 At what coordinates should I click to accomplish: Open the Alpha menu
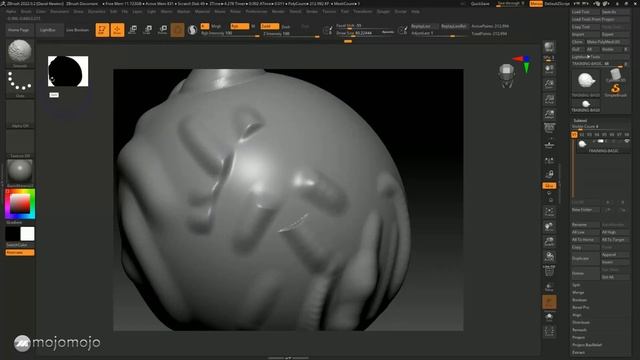click(x=11, y=11)
